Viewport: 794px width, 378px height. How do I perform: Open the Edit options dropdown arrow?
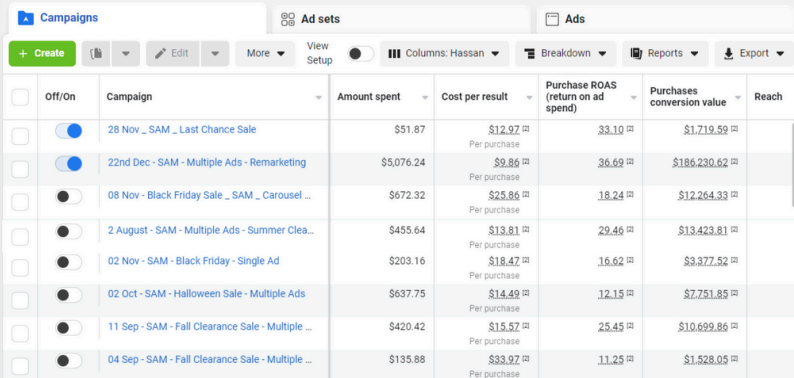pos(215,54)
